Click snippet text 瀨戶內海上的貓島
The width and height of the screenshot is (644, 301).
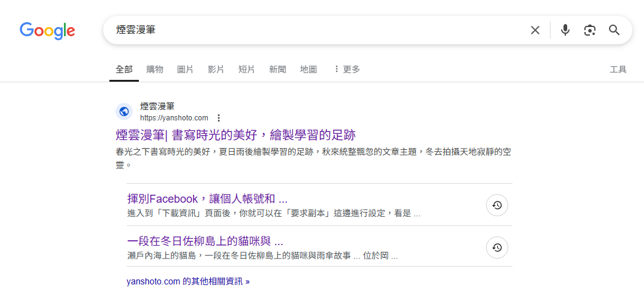tap(262, 256)
